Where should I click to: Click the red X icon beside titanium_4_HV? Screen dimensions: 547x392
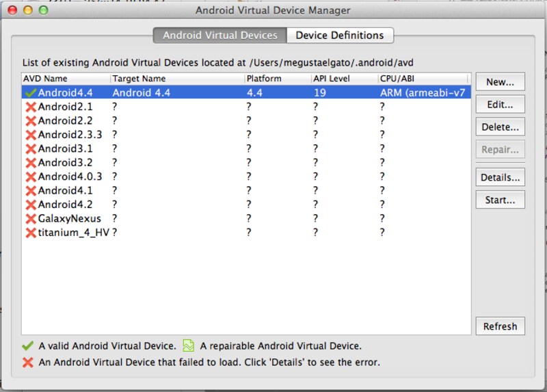tap(30, 233)
